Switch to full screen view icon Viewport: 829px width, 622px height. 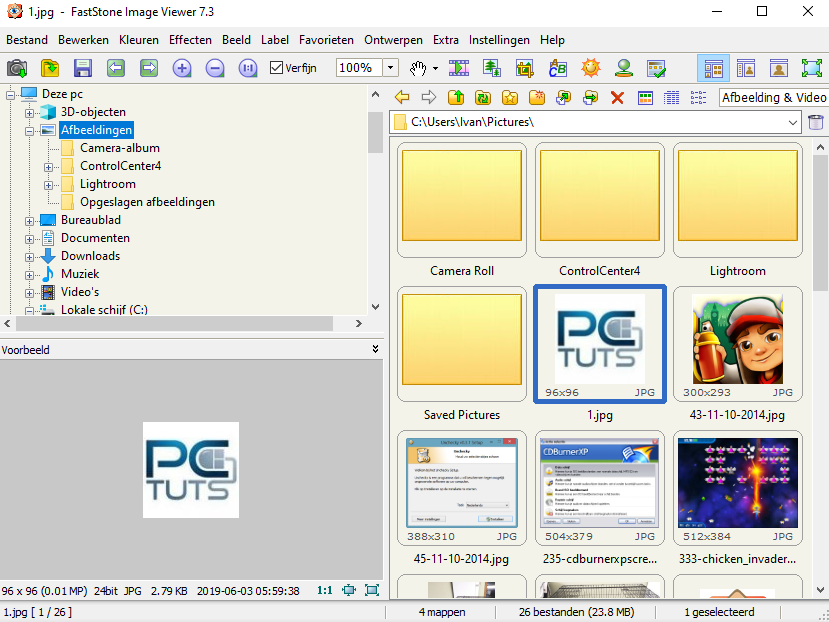811,68
